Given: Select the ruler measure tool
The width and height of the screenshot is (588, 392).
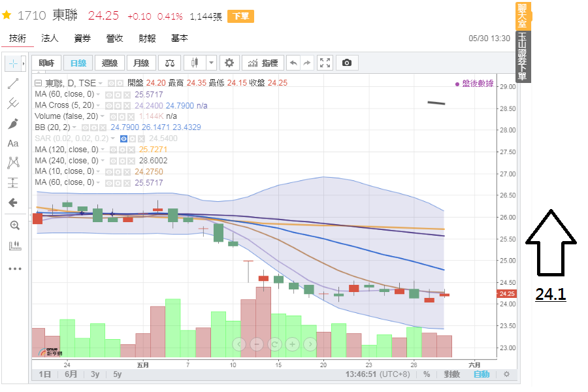Looking at the screenshot, I should pyautogui.click(x=14, y=246).
